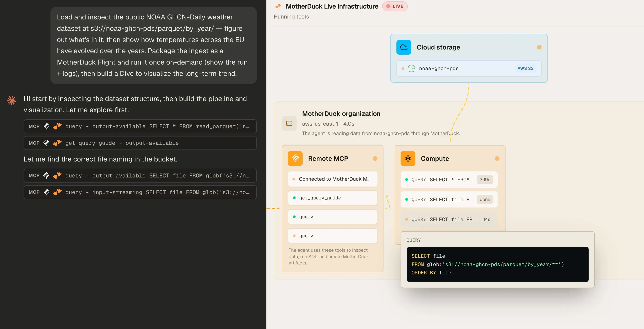Select the green-dot query item in Remote MCP
The image size is (644, 329).
click(x=332, y=217)
